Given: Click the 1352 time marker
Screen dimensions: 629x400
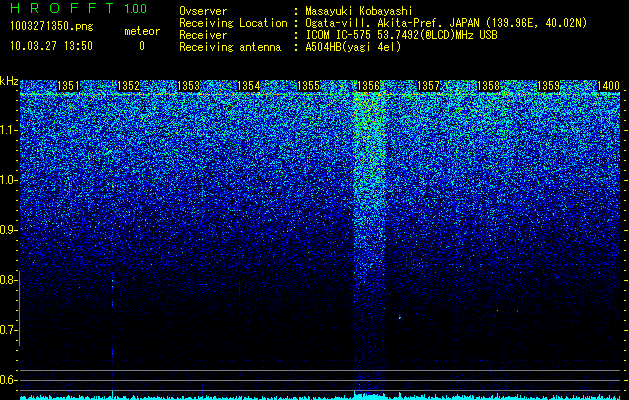Looking at the screenshot, I should (x=128, y=86).
